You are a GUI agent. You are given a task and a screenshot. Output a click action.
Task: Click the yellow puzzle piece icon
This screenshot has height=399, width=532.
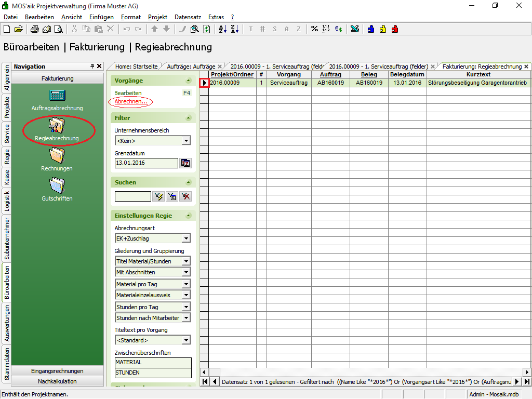383,29
